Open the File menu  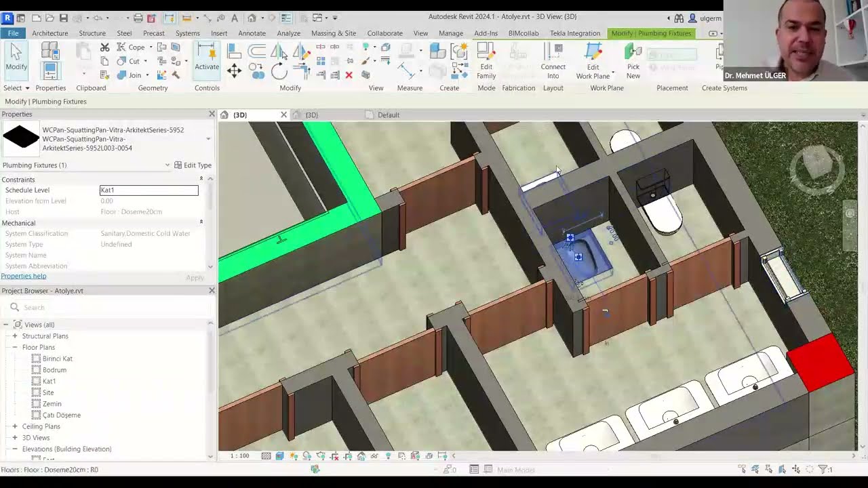click(x=13, y=33)
